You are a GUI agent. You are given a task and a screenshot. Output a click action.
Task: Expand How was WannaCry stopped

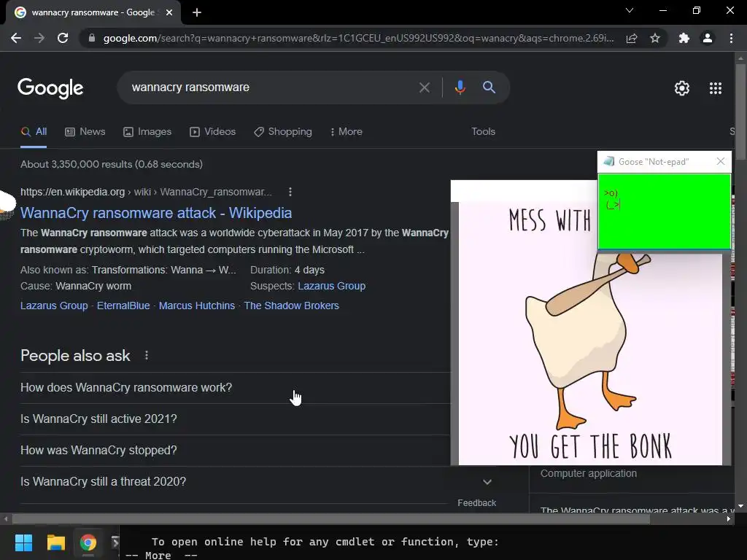[235, 451]
